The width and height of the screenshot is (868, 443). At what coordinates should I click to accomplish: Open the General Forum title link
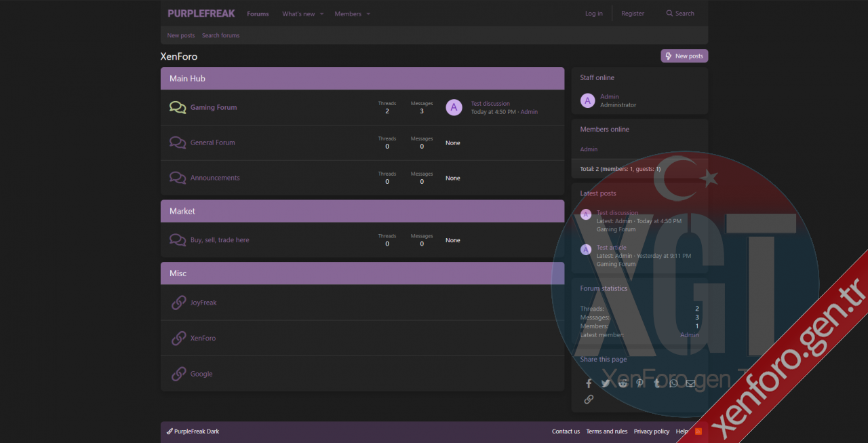[213, 142]
